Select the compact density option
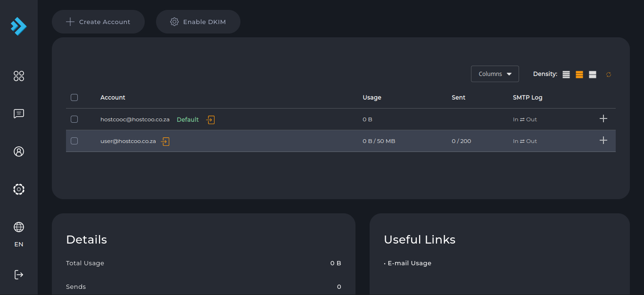Screen dimensions: 644x295 tap(566, 75)
